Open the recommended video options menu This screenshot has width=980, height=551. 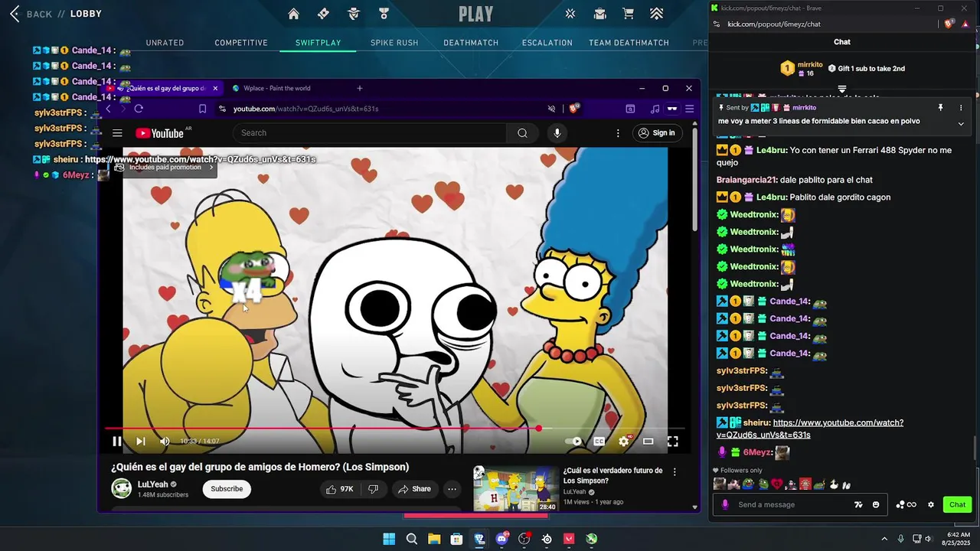pos(675,472)
